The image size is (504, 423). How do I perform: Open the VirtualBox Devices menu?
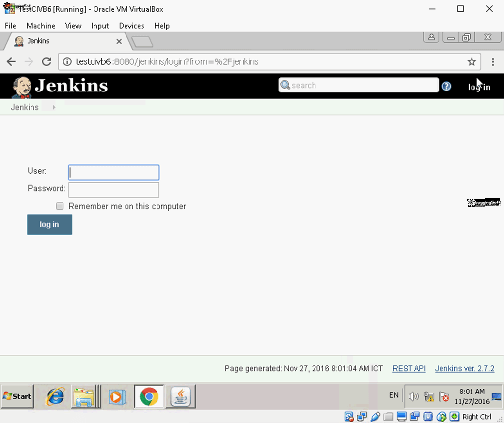[131, 26]
